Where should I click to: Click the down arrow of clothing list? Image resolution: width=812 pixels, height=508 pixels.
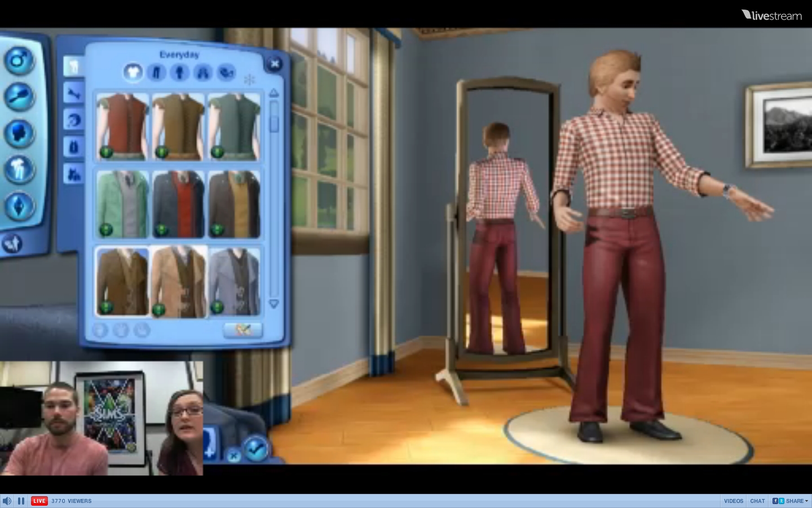pyautogui.click(x=274, y=304)
